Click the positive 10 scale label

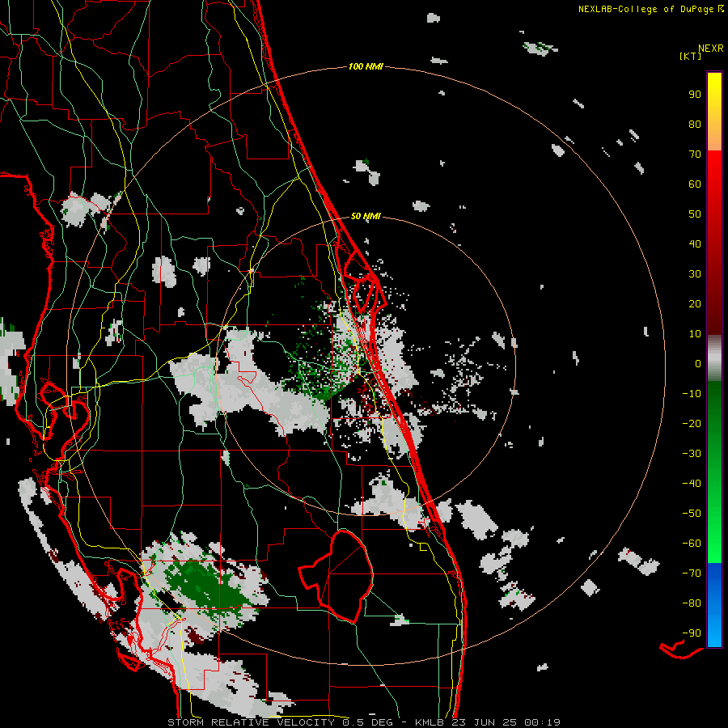coord(695,334)
